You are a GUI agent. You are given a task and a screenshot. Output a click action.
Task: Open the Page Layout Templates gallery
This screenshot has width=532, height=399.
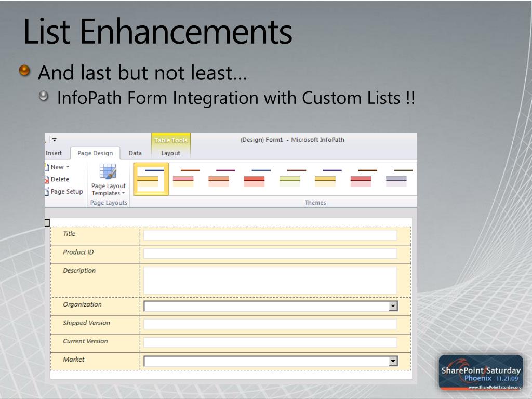pos(108,180)
